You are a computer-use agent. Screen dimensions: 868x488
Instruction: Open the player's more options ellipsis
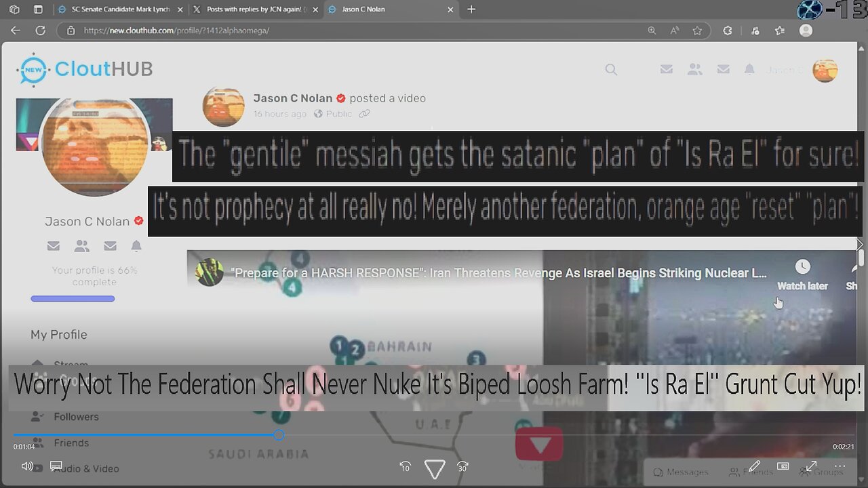(840, 466)
